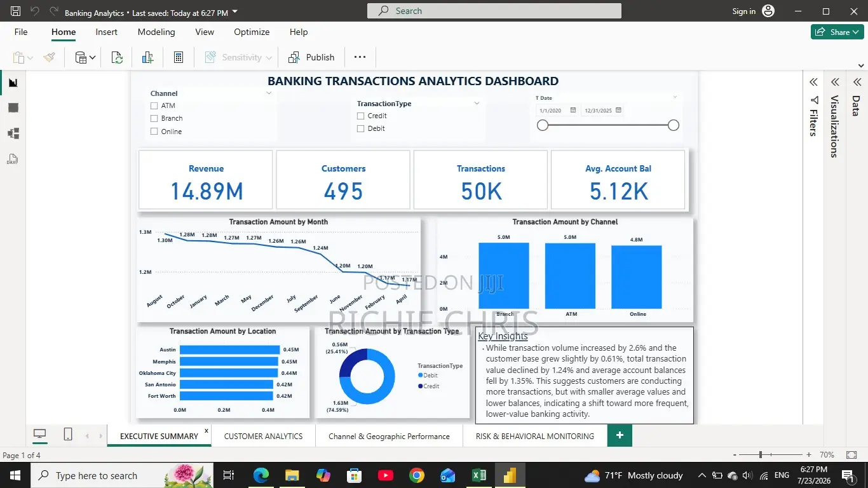Open the File menu

click(21, 32)
